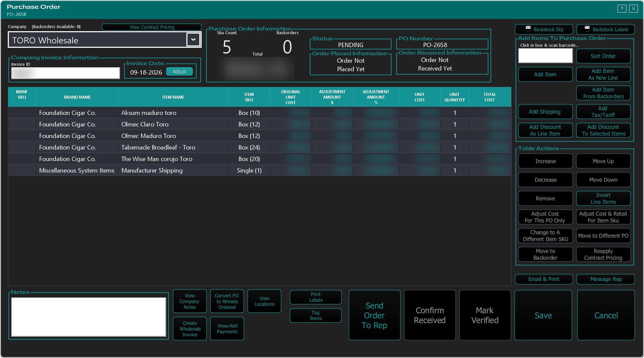Click inside the Notes text area

coord(88,317)
